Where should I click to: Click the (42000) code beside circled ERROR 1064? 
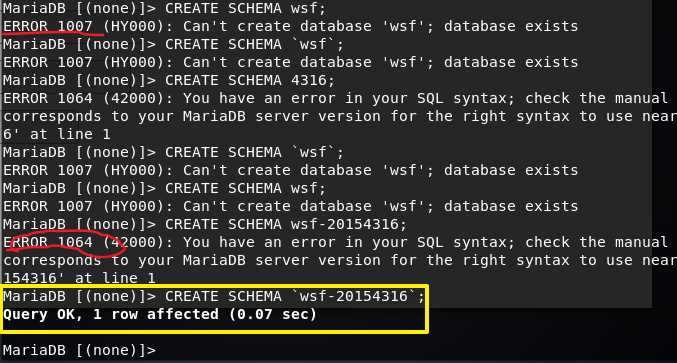tap(133, 242)
